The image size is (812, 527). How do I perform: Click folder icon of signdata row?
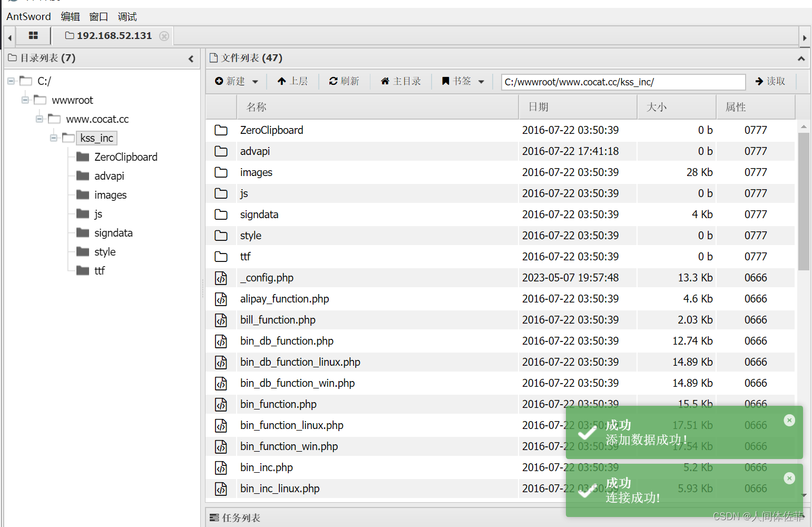(221, 214)
